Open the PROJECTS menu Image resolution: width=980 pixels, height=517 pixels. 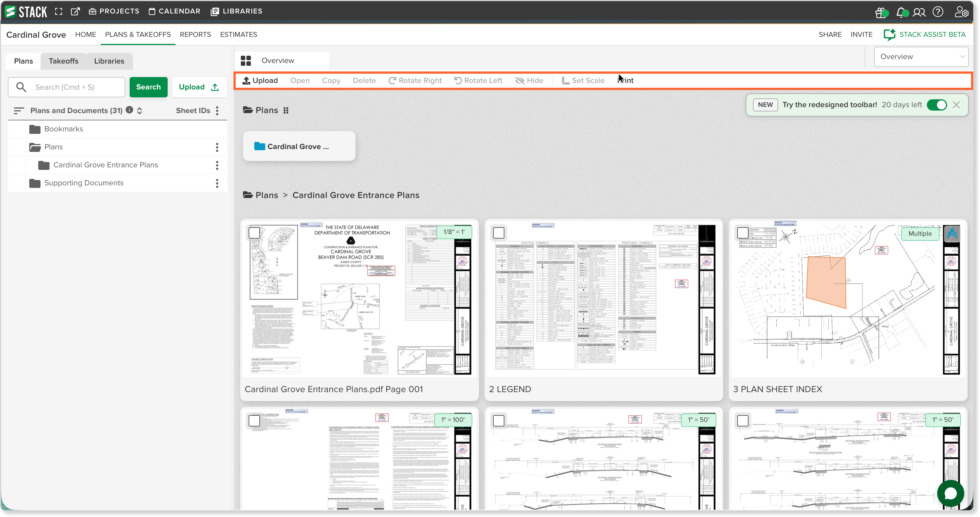pyautogui.click(x=114, y=12)
